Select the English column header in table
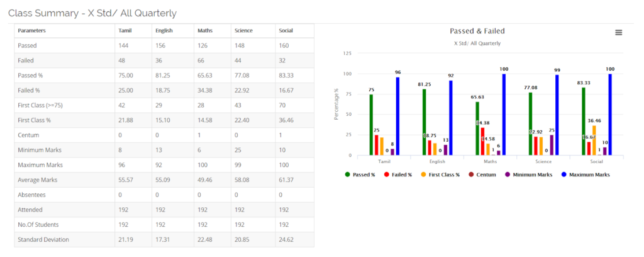The image size is (644, 257). click(x=164, y=30)
